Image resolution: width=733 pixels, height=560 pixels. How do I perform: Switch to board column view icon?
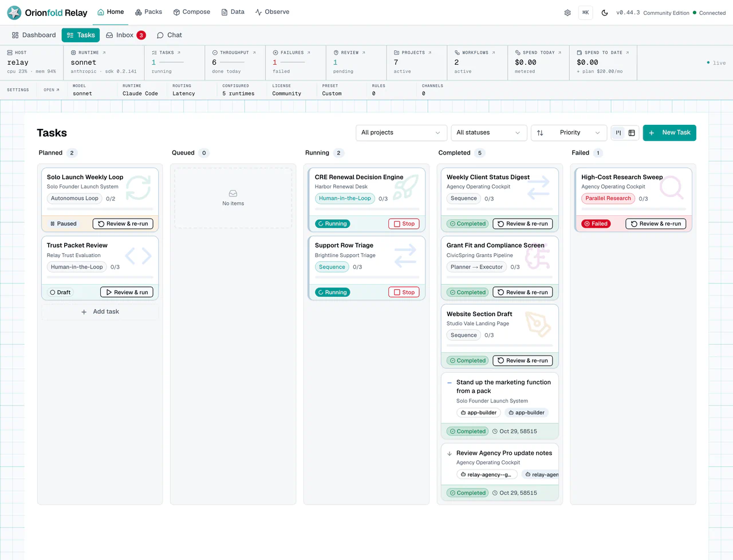[618, 133]
